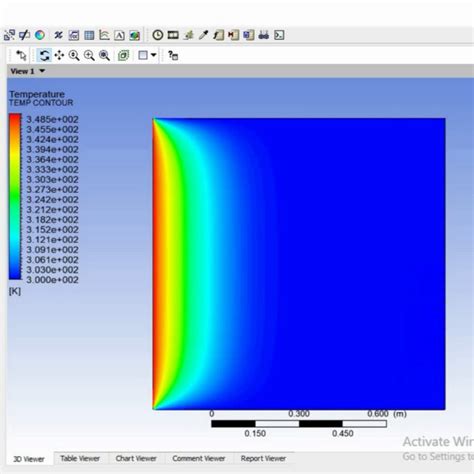The height and width of the screenshot is (474, 474).
Task: Click the viewport layout square icon
Action: pos(143,55)
